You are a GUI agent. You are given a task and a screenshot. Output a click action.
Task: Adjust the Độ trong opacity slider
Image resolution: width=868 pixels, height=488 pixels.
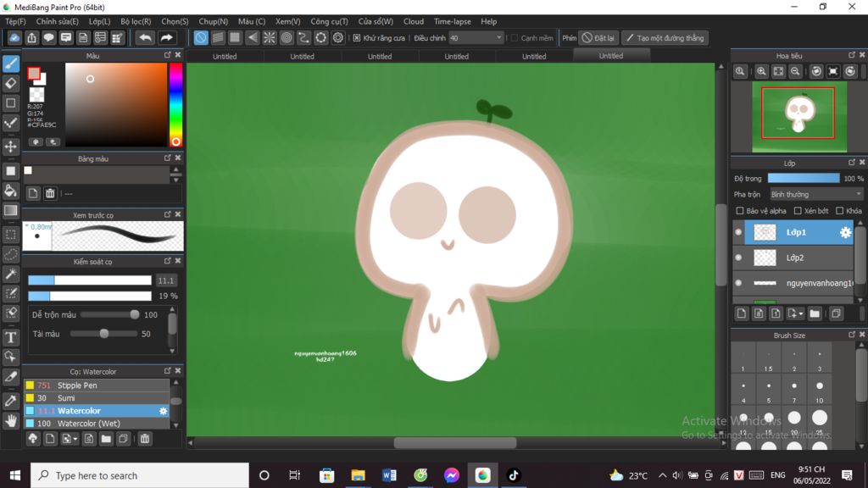pyautogui.click(x=804, y=178)
